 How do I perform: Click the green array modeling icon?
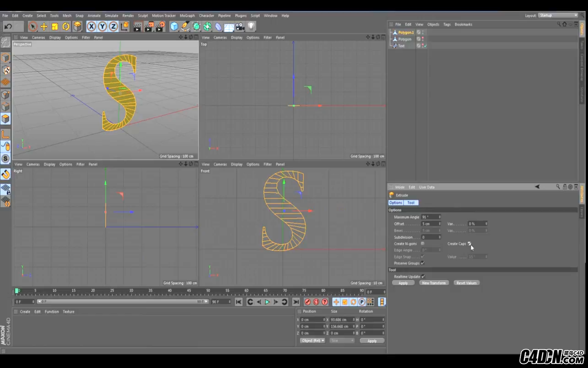207,27
